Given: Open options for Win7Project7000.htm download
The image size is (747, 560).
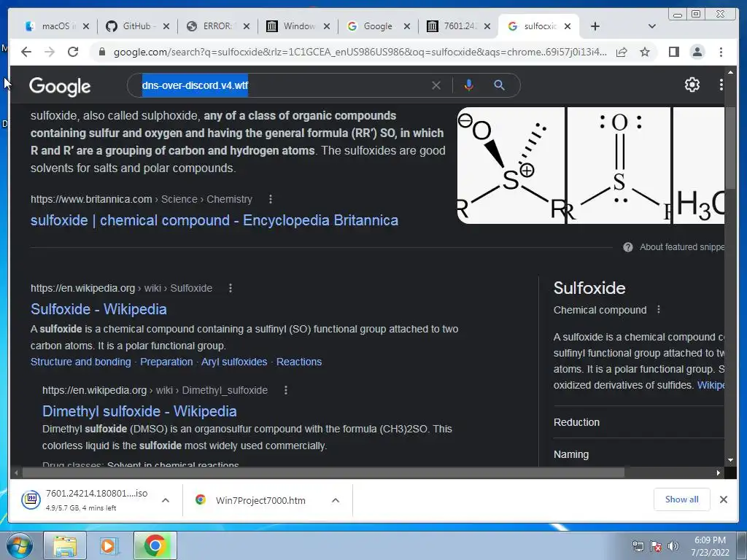Looking at the screenshot, I should [336, 500].
